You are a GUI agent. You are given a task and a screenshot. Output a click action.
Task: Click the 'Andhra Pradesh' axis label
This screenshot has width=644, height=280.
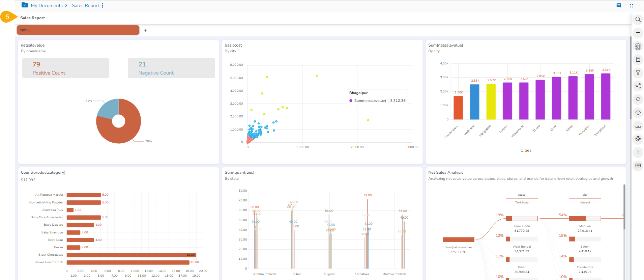click(x=265, y=274)
